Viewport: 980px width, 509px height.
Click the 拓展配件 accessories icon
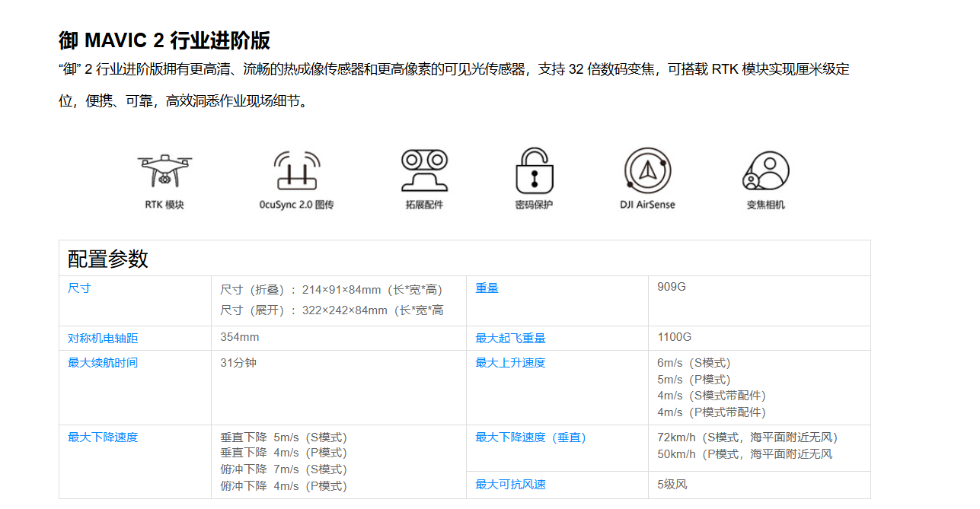pos(424,170)
